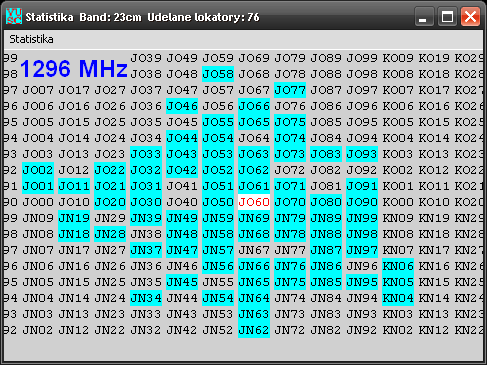Select locator cell JO11
Viewport: 487px width, 365px height.
74,186
